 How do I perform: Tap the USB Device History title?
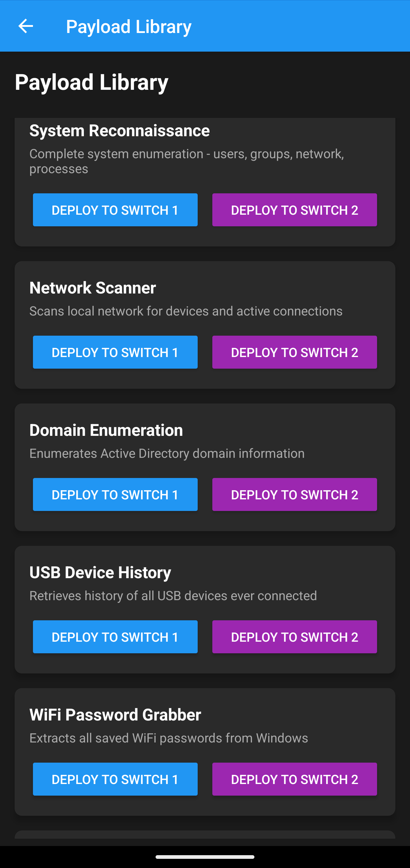[x=100, y=572]
